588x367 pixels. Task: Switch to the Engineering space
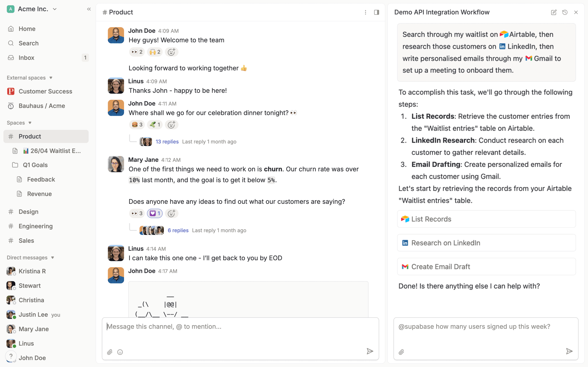[x=35, y=226]
